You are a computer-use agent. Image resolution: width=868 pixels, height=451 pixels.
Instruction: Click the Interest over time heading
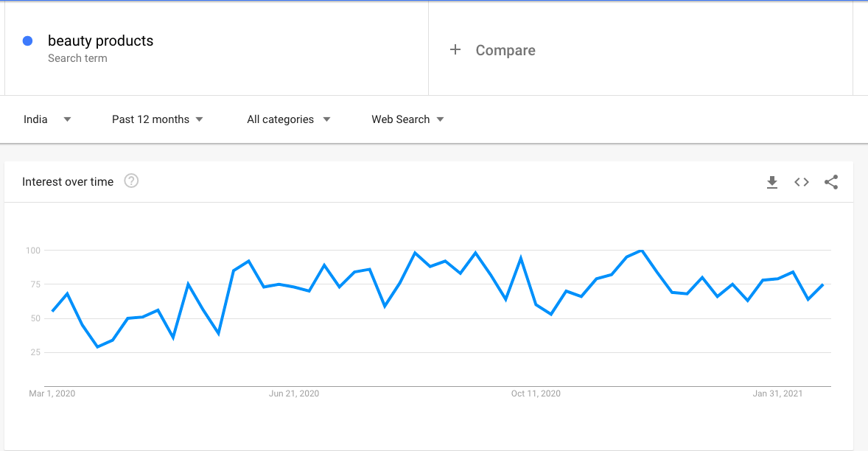(68, 182)
